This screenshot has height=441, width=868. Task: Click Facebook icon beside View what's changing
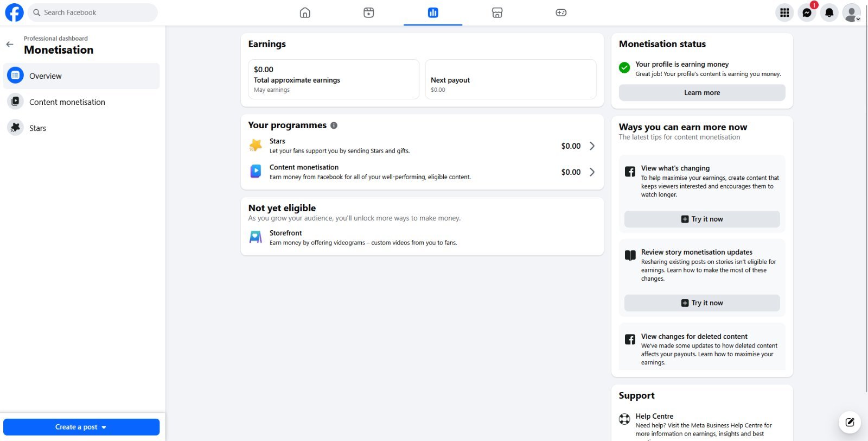coord(630,172)
